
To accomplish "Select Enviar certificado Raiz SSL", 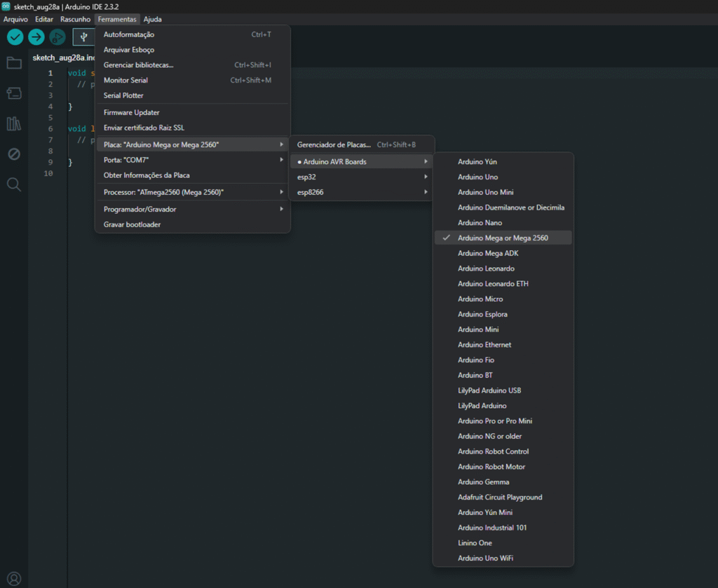I will coord(192,128).
